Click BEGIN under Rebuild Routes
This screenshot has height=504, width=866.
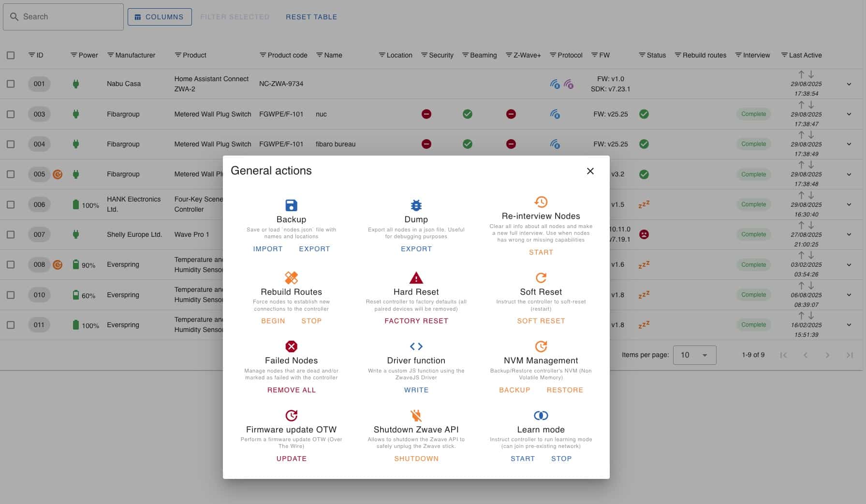tap(273, 321)
